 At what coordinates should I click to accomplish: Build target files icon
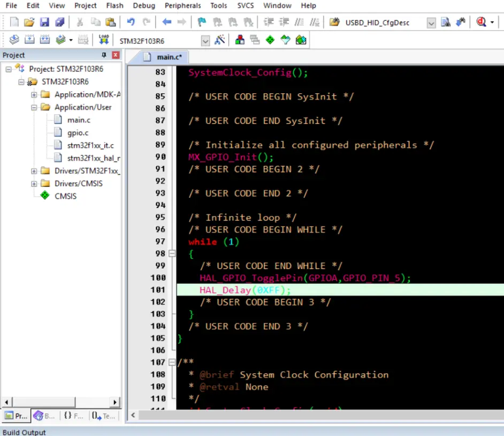(x=29, y=40)
